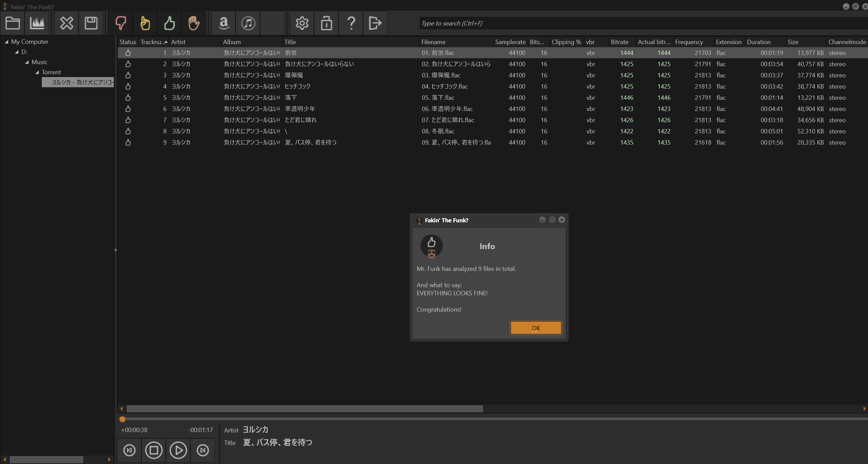Click the open-hand stop icon in toolbar
Image resolution: width=868 pixels, height=464 pixels.
click(194, 23)
